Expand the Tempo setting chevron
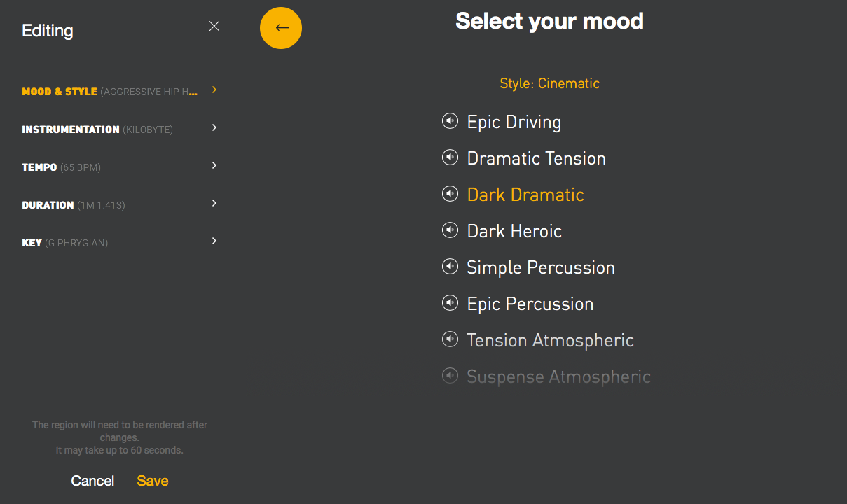 214,165
